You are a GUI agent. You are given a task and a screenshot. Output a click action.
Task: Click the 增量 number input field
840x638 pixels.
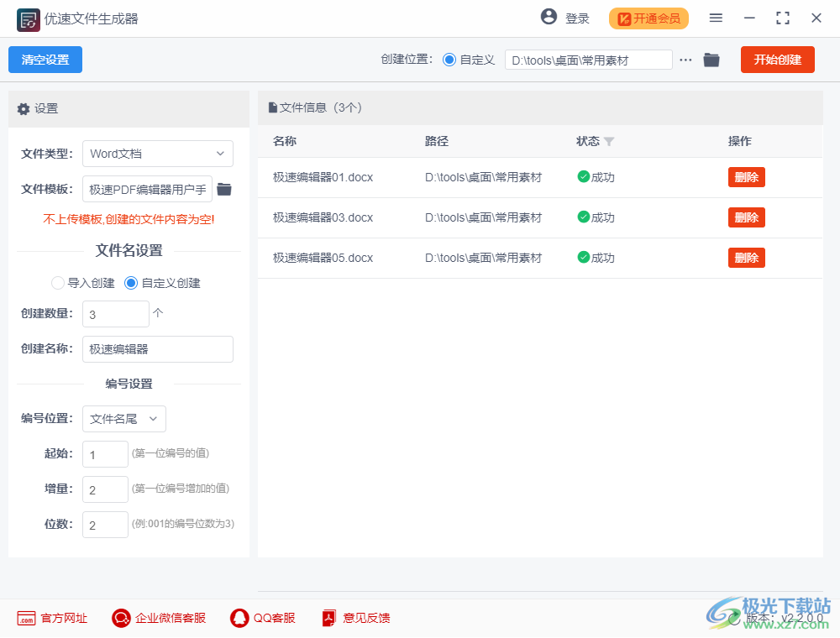pos(105,489)
